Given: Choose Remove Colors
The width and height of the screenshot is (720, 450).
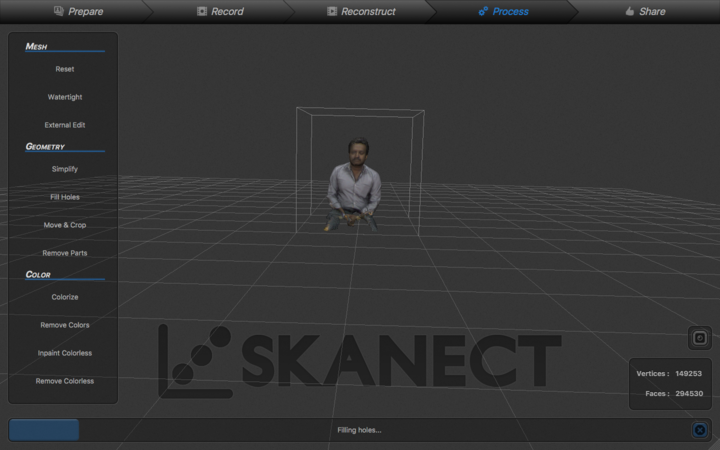Looking at the screenshot, I should click(65, 325).
